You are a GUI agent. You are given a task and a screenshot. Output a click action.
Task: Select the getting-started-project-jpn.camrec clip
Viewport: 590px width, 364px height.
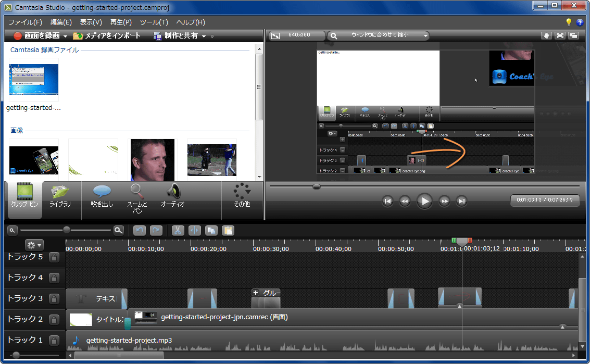[x=353, y=319]
